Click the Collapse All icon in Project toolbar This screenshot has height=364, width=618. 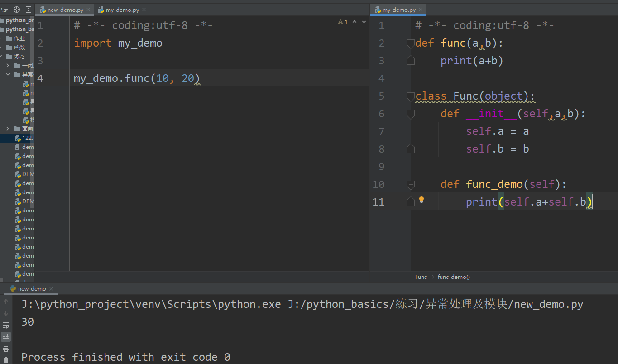28,9
